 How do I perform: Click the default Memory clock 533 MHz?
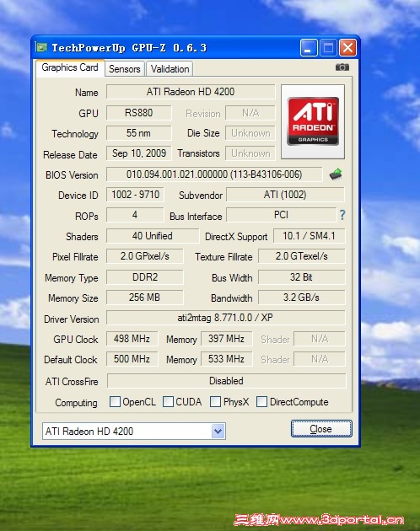coord(226,359)
